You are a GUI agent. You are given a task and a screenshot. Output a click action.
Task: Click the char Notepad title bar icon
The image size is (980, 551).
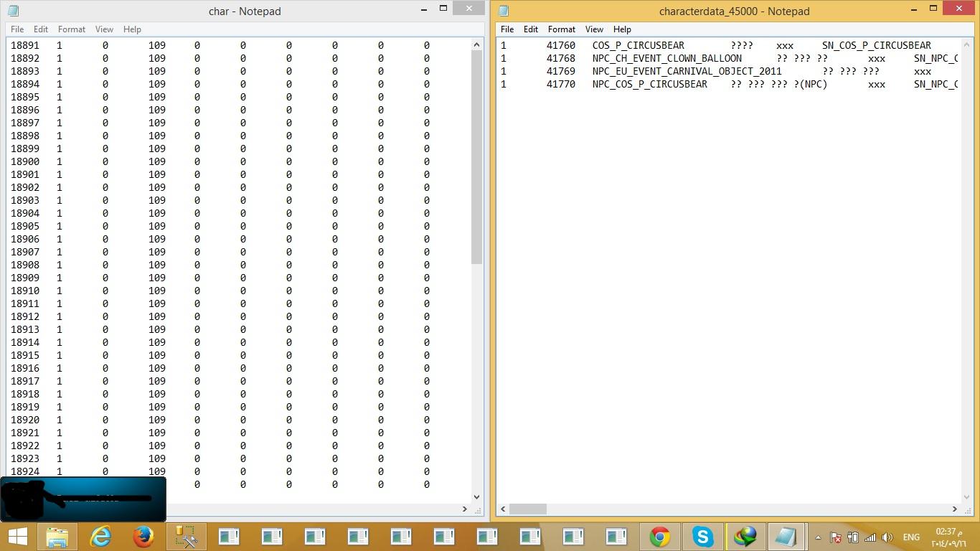(x=13, y=11)
